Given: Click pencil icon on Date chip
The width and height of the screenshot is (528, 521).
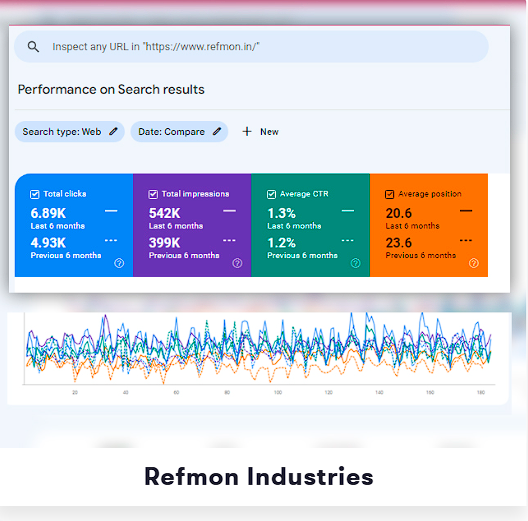Looking at the screenshot, I should pos(217,131).
